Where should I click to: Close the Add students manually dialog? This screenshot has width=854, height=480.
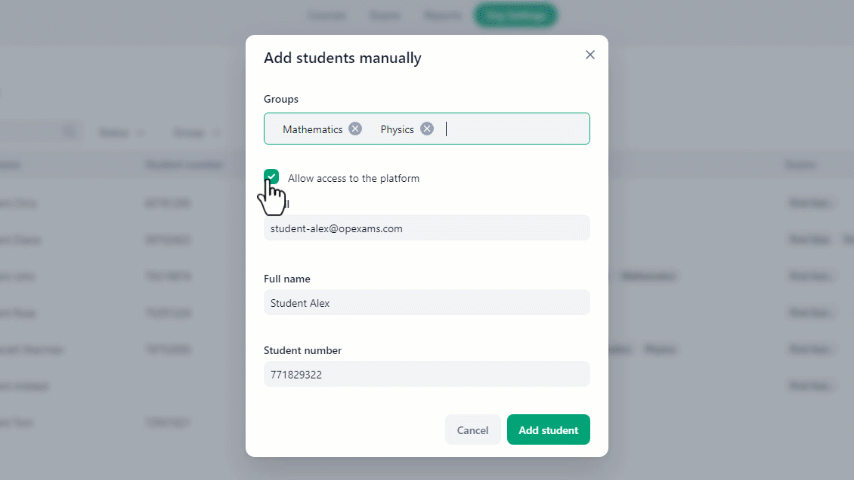590,54
